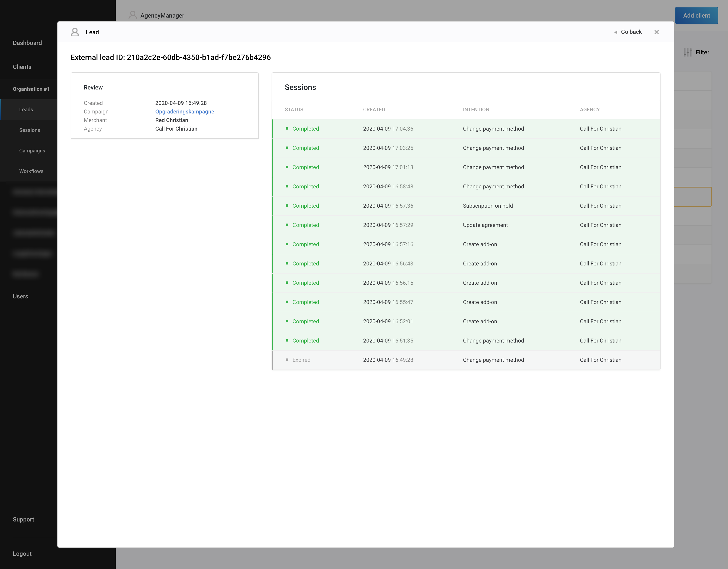The image size is (728, 569).
Task: Click the AgencyManager user icon
Action: pos(133,15)
